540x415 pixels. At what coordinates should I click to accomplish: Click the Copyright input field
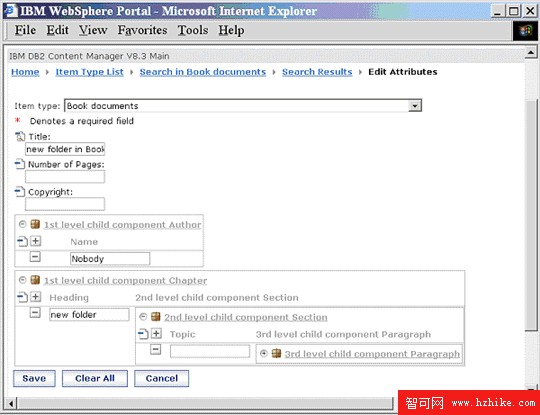point(65,204)
